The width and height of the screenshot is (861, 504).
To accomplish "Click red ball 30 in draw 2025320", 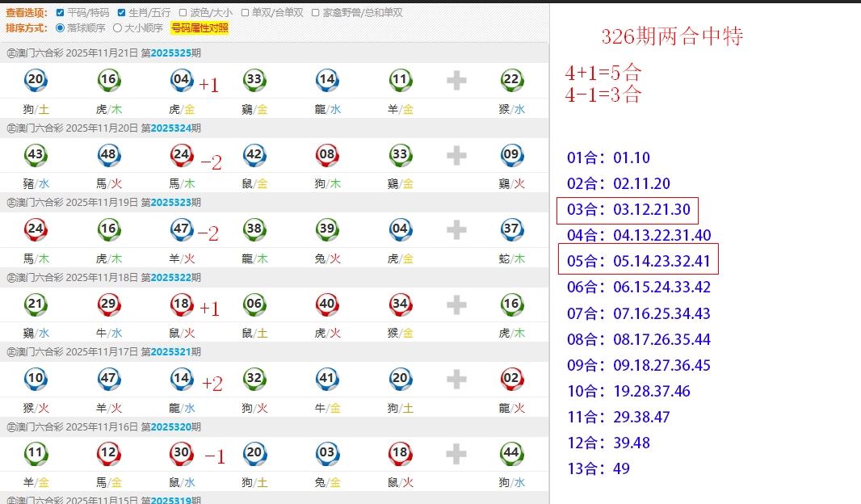I will pyautogui.click(x=182, y=453).
